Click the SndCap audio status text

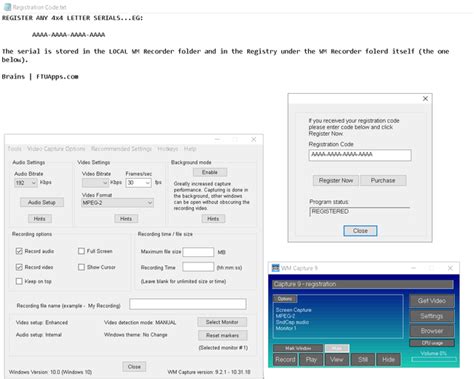292,322
